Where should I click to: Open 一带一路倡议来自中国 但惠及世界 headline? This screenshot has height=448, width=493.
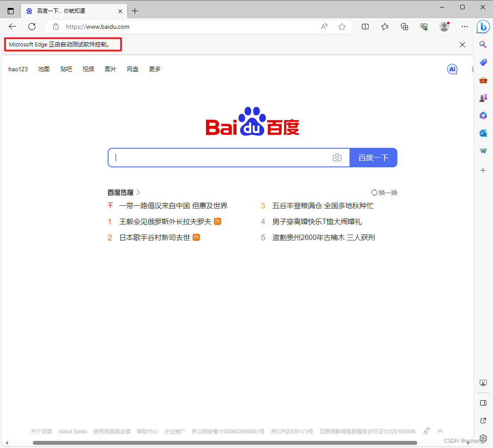pyautogui.click(x=173, y=206)
